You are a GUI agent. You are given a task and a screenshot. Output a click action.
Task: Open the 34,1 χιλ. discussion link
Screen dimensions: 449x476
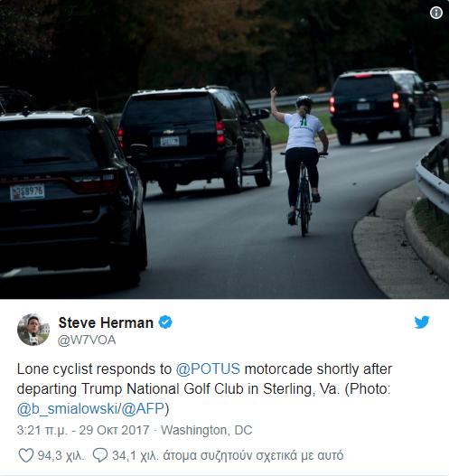coord(228,455)
